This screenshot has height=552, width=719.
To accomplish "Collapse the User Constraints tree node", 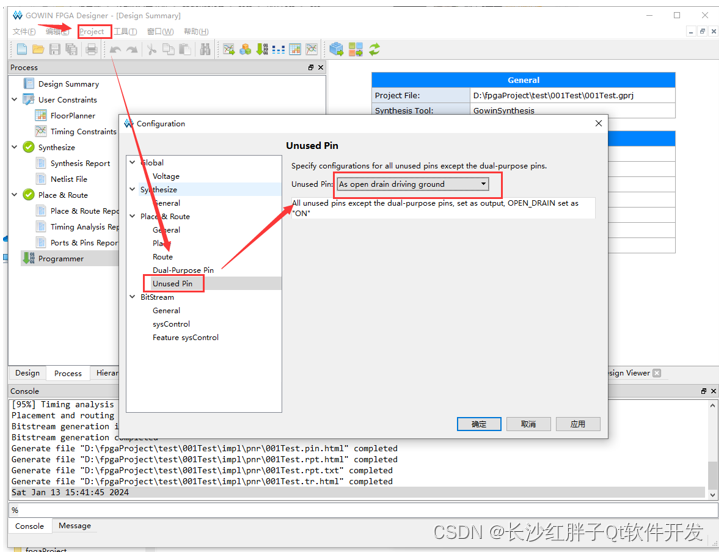I will pyautogui.click(x=15, y=99).
